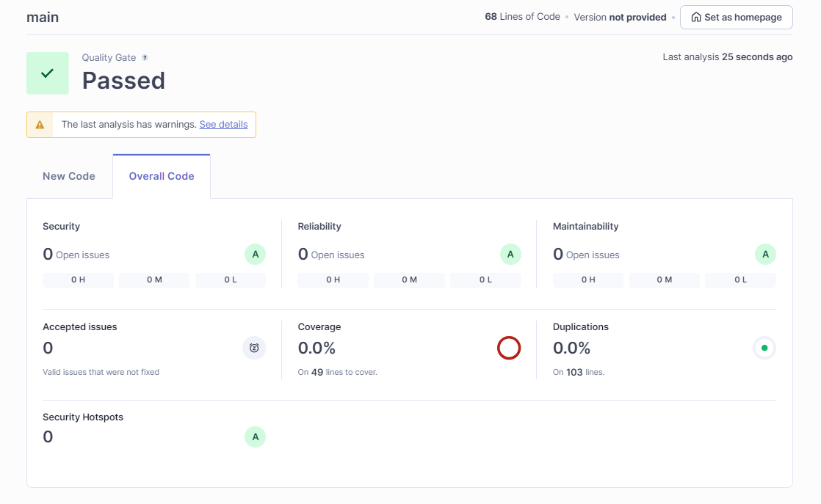821x504 pixels.
Task: Open the 0.0% Duplications measure
Action: [571, 348]
